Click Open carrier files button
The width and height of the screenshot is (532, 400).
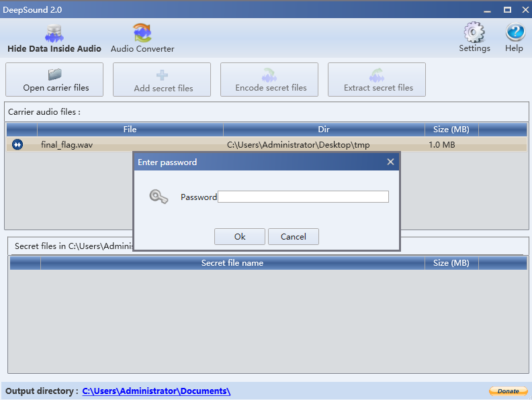54,80
